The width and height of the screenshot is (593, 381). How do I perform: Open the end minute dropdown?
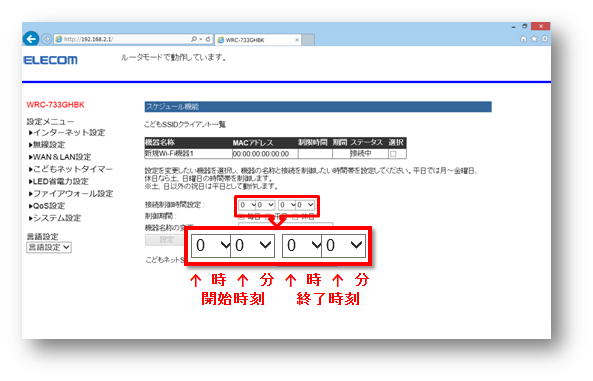pos(306,205)
